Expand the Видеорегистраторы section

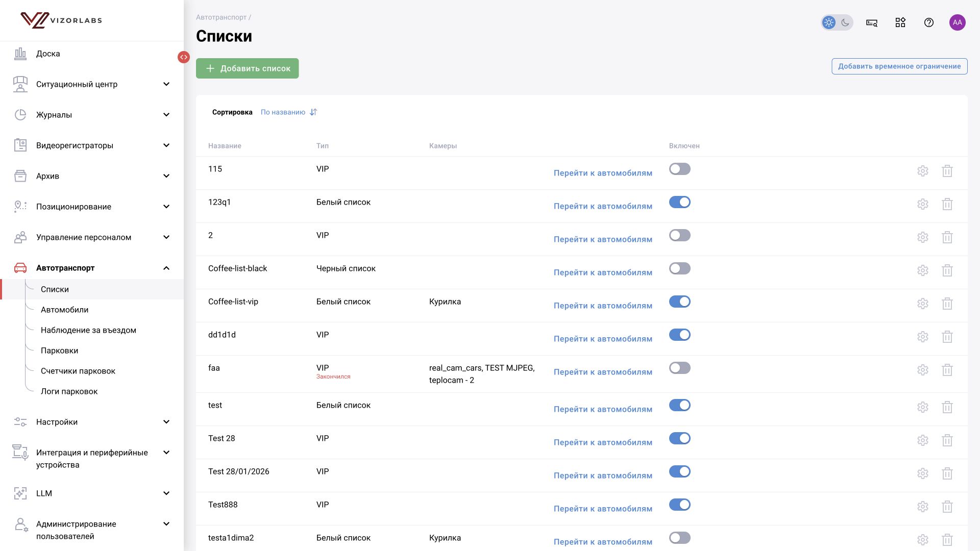[92, 145]
